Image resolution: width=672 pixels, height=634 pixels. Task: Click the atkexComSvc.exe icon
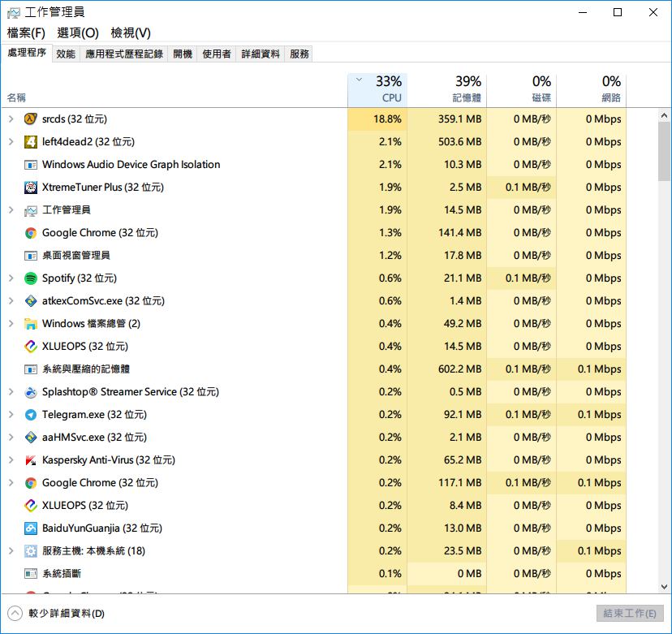click(30, 301)
